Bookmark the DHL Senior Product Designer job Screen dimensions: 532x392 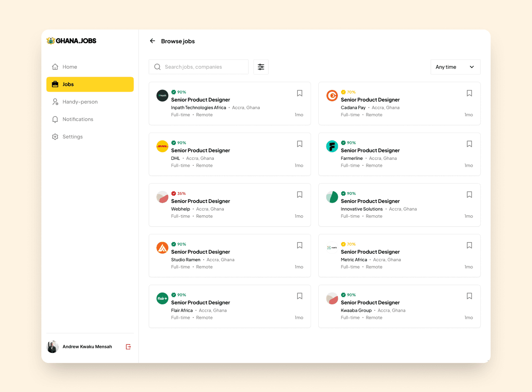[299, 144]
